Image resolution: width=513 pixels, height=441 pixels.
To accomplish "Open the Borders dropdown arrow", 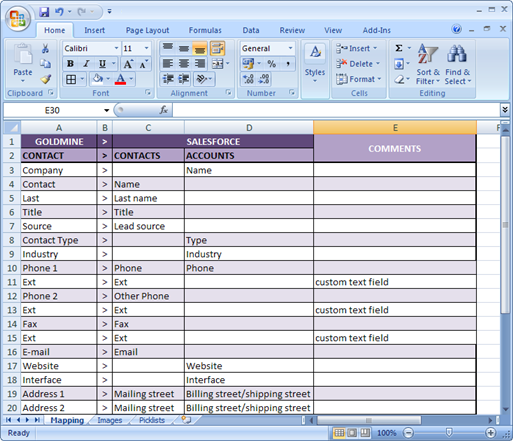I will coord(82,79).
